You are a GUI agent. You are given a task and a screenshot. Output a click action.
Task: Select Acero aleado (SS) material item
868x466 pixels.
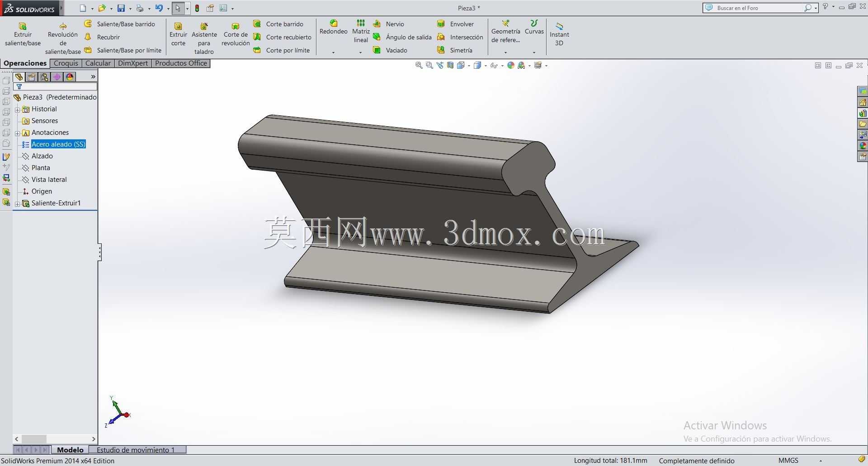coord(58,144)
